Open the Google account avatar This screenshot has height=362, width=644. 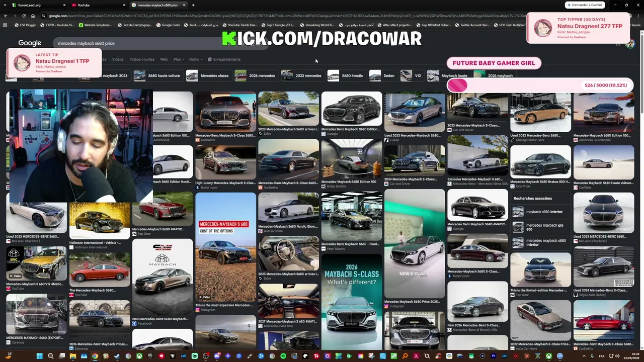[x=630, y=44]
